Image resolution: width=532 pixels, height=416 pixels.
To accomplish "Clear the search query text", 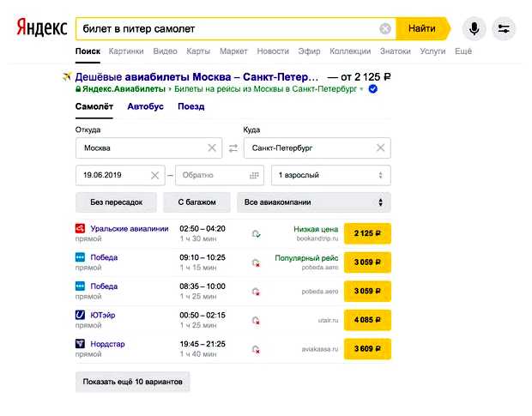I will click(x=385, y=28).
